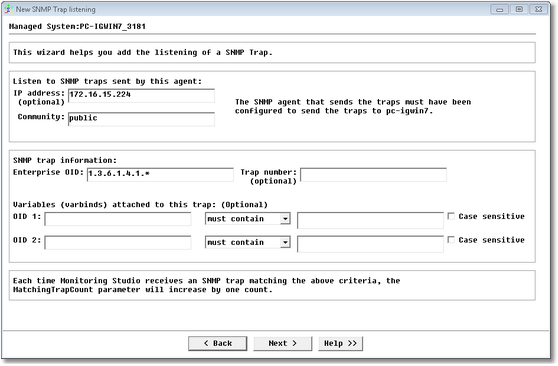
Task: Click the app icon in the title bar
Action: (x=8, y=9)
